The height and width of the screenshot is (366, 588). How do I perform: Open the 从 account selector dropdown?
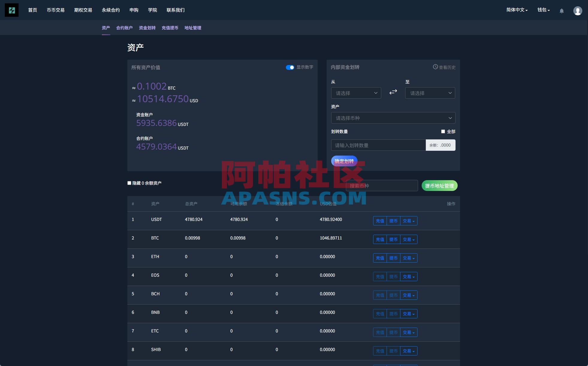pyautogui.click(x=356, y=93)
